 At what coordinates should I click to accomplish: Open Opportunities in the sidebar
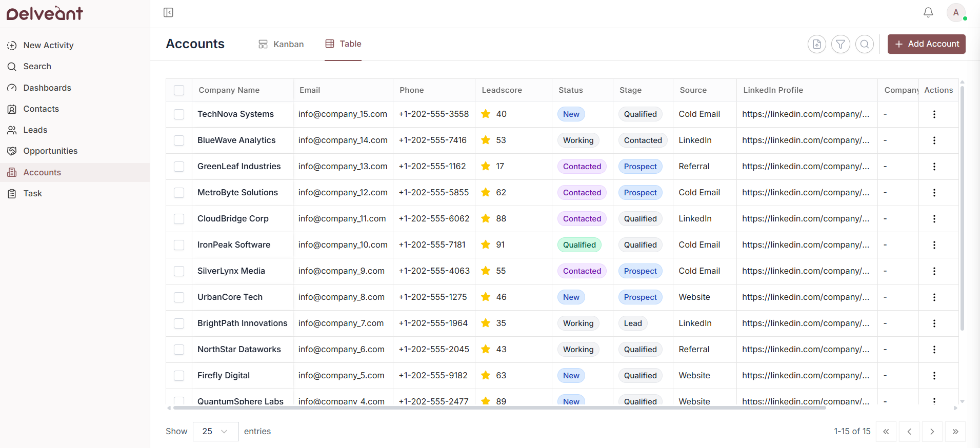pos(50,151)
